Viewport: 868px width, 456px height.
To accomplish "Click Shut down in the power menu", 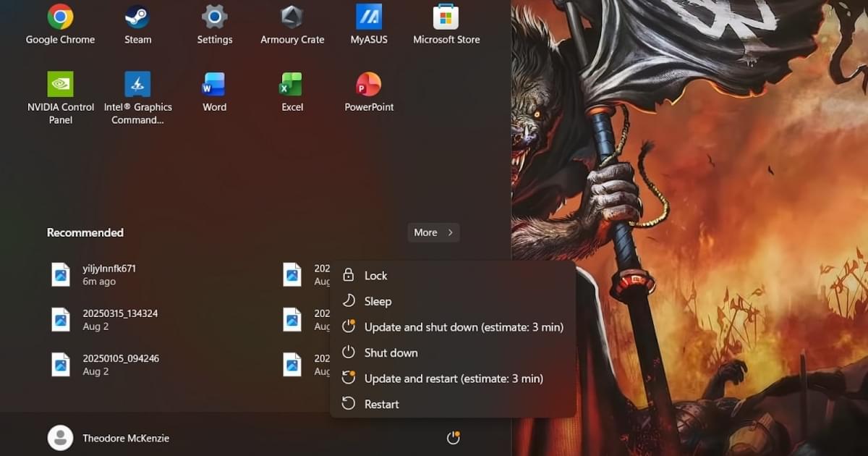I will 391,353.
